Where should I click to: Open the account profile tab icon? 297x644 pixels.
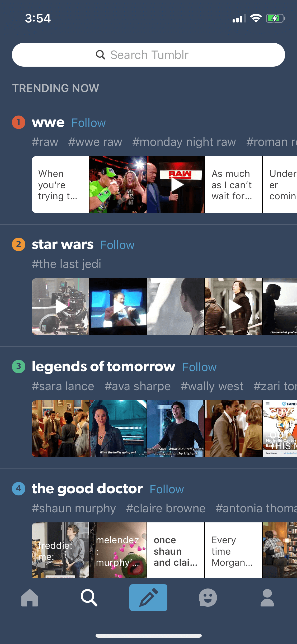[x=267, y=597]
